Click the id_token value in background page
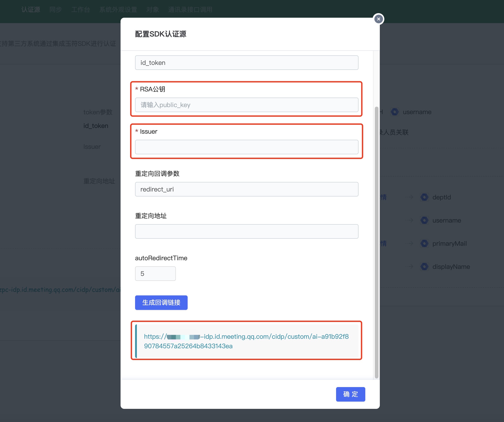 (96, 126)
